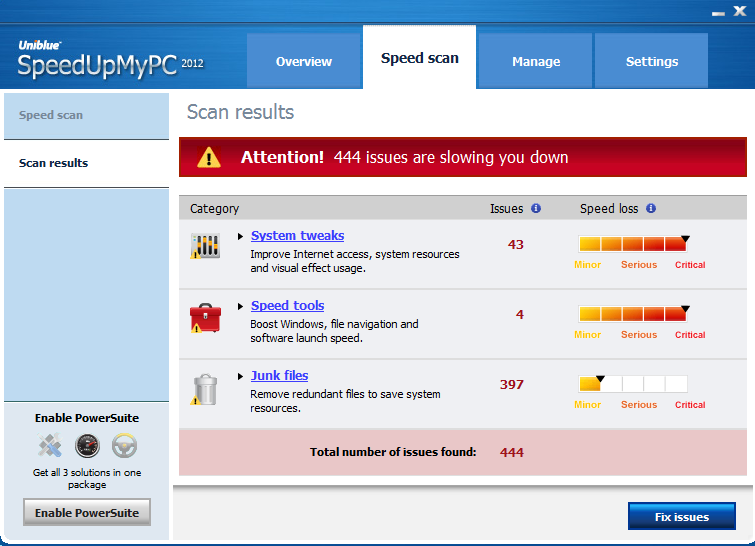
Task: Select Scan results in the left sidebar
Action: coord(87,163)
